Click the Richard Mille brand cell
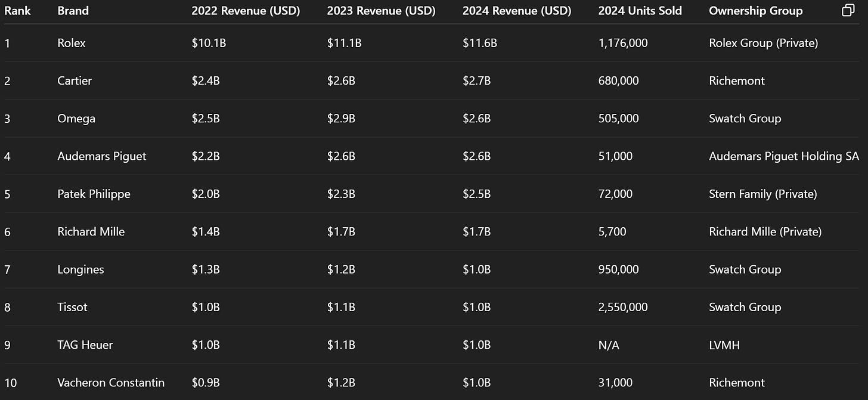Viewport: 868px width, 400px height. (x=91, y=231)
